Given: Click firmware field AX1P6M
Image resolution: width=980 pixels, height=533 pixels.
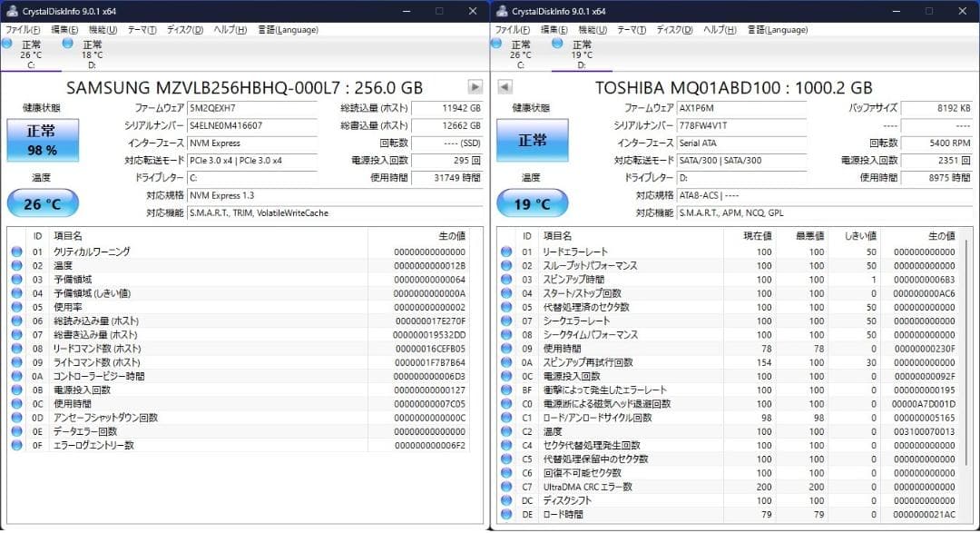Looking at the screenshot, I should tap(742, 108).
